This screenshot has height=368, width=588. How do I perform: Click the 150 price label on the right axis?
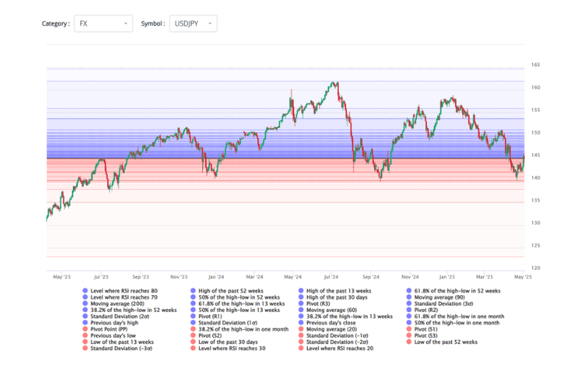(x=536, y=132)
